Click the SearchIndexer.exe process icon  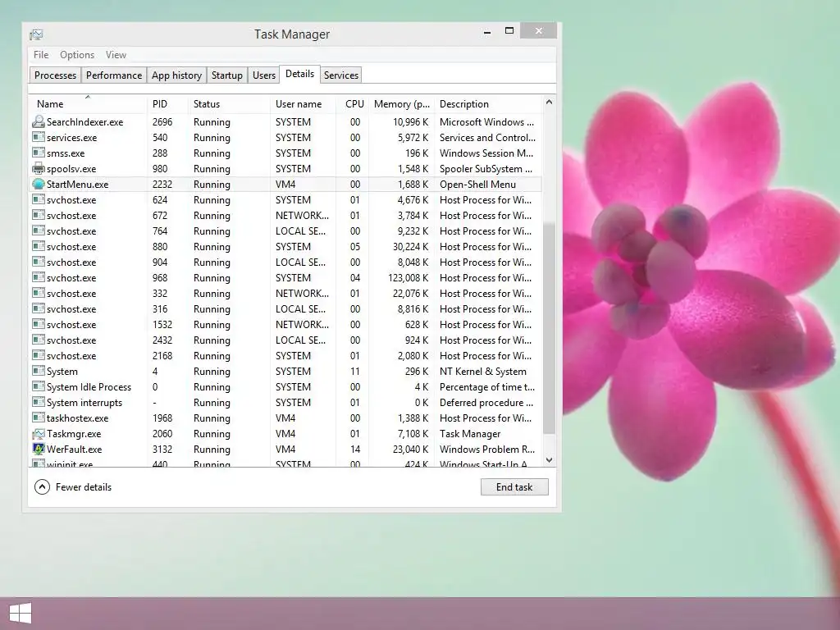click(x=39, y=121)
